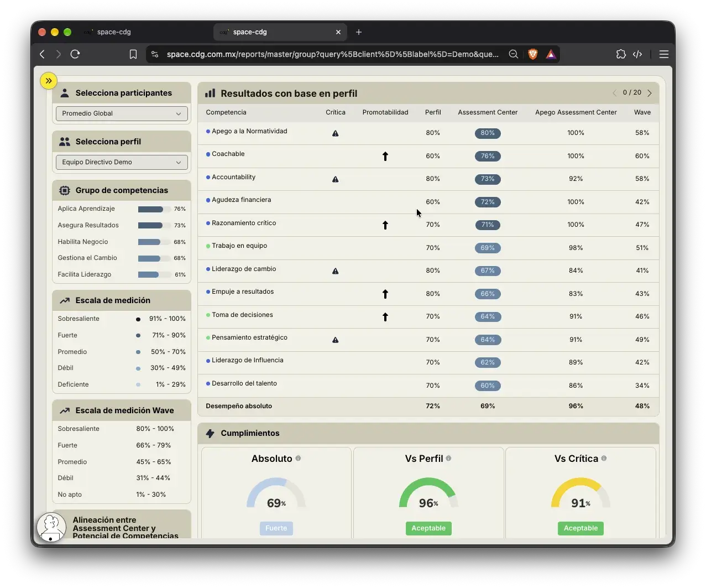
Task: Click the Aplica Aprendizaje progress bar
Action: point(154,209)
